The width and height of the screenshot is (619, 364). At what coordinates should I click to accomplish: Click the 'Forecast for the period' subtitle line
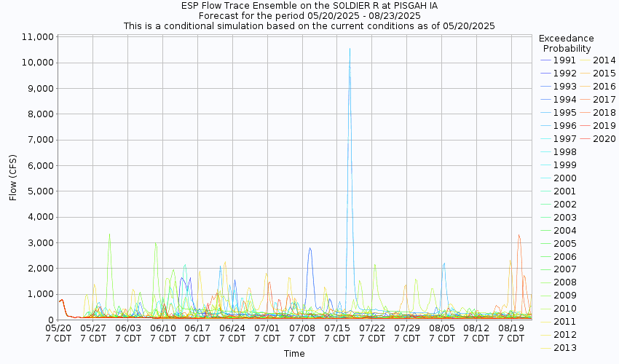point(309,16)
